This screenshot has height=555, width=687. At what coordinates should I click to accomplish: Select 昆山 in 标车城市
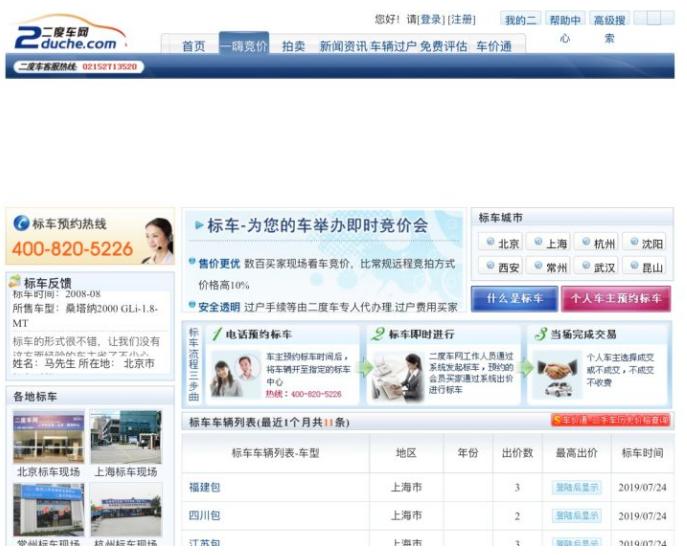pyautogui.click(x=645, y=266)
